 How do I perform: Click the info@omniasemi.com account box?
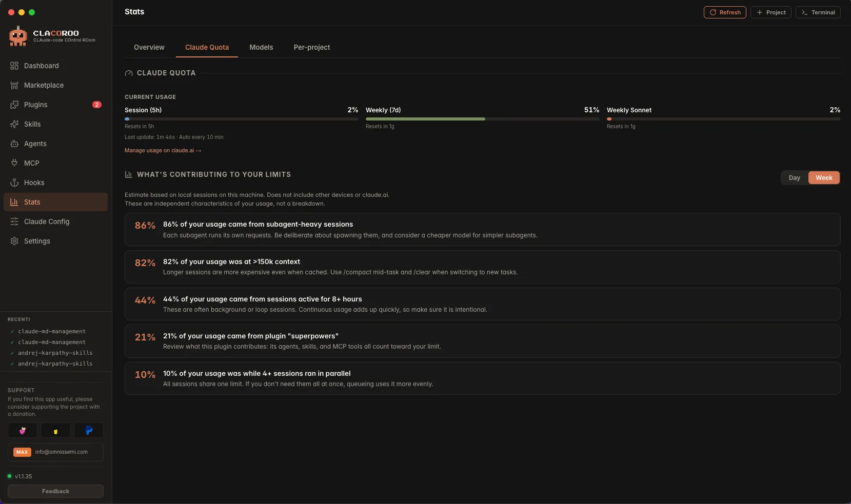55,452
